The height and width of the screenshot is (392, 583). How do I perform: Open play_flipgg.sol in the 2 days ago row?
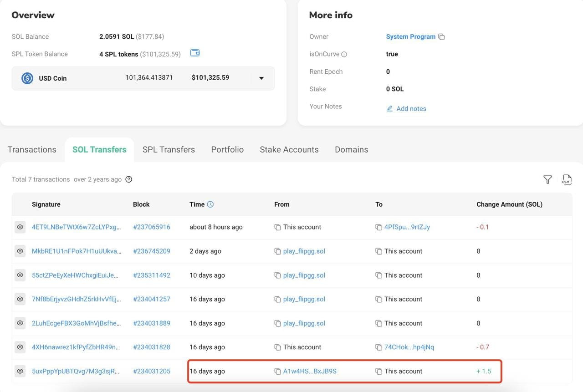304,251
